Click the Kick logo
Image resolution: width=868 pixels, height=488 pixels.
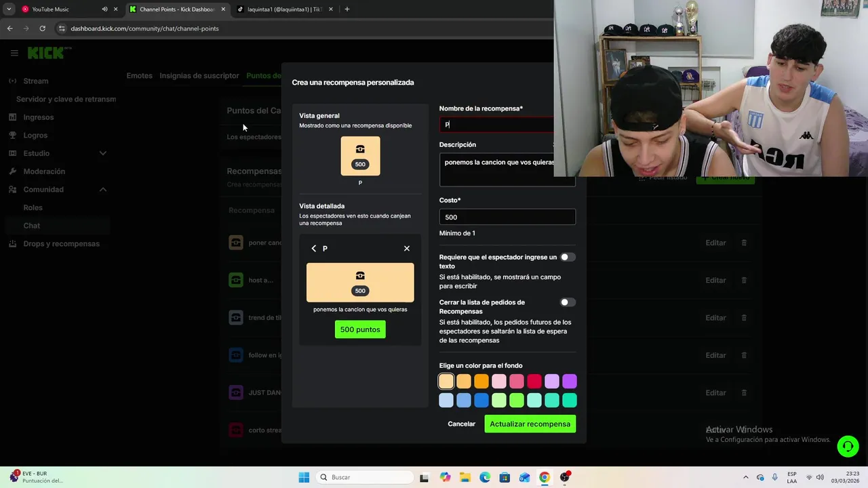(x=47, y=52)
